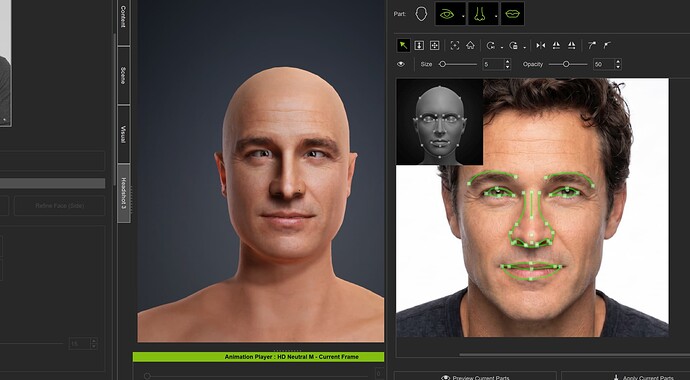Select the eye part button
This screenshot has width=690, height=380.
448,14
